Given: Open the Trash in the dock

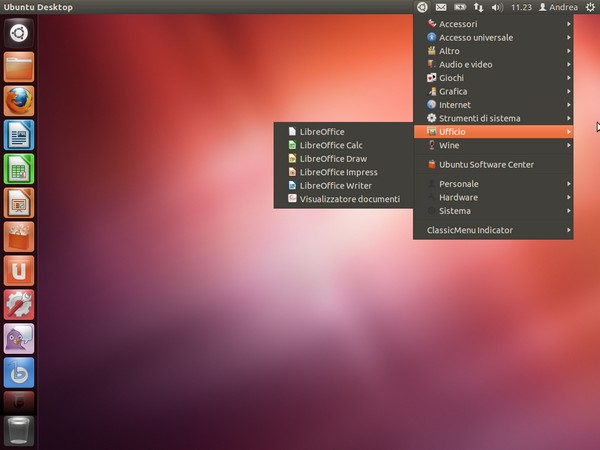Looking at the screenshot, I should click(x=19, y=431).
